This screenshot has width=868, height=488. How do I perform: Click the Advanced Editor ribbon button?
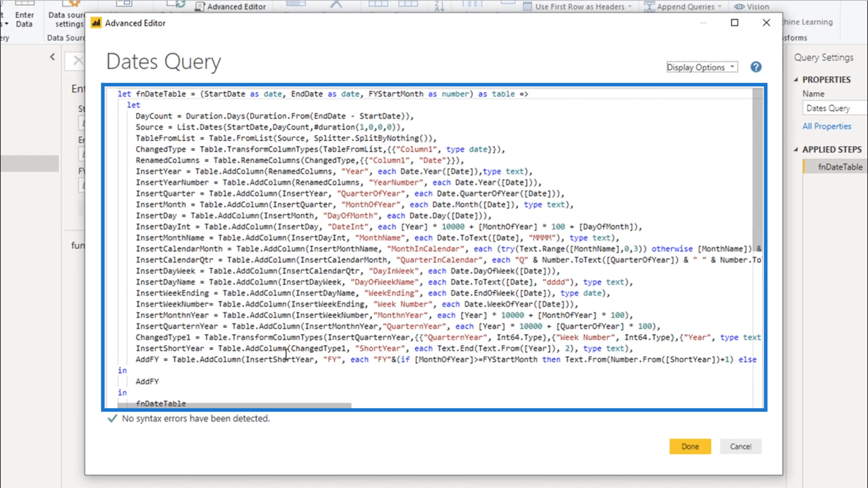231,7
